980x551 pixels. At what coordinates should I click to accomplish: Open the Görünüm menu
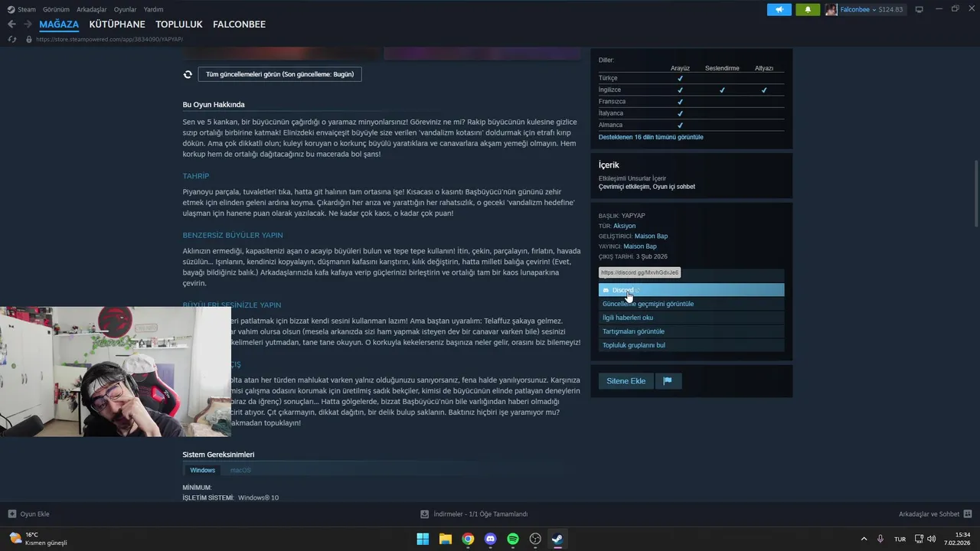[x=56, y=9]
